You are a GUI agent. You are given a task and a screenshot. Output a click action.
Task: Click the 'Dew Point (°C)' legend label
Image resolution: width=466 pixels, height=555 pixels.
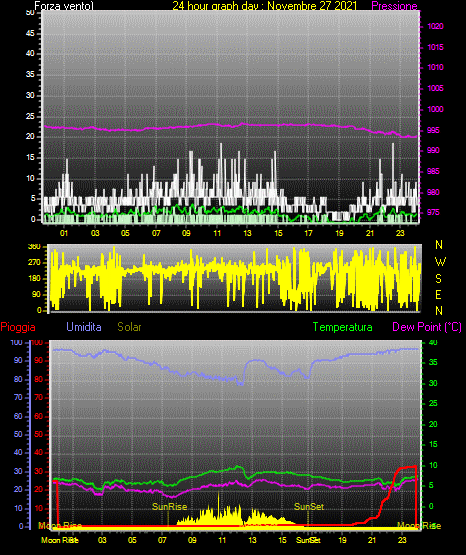pos(427,327)
